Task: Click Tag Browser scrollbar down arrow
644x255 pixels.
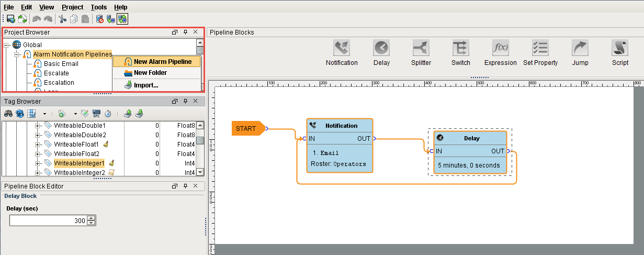Action: point(200,172)
